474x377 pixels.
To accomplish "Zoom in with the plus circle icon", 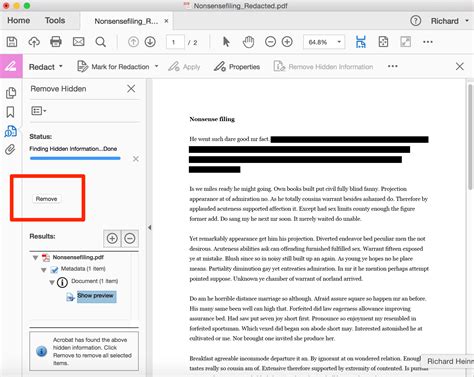I will [287, 42].
